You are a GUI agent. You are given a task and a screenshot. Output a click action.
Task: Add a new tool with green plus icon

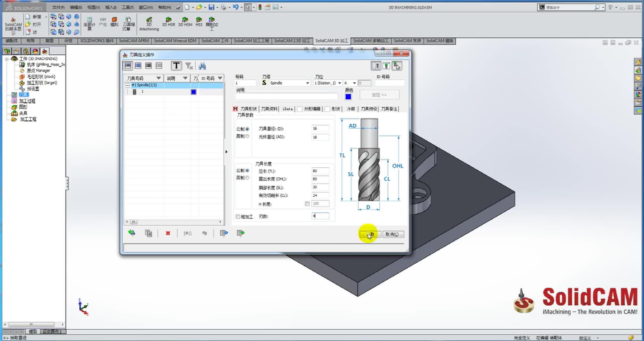click(x=132, y=233)
